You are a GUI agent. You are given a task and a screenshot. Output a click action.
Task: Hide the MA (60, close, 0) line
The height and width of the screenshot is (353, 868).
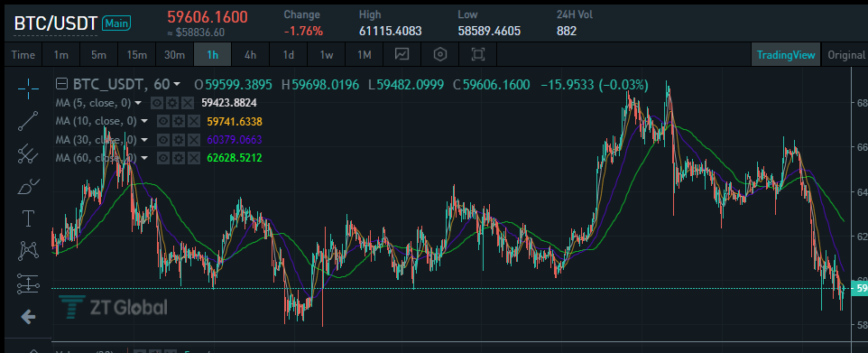click(162, 158)
